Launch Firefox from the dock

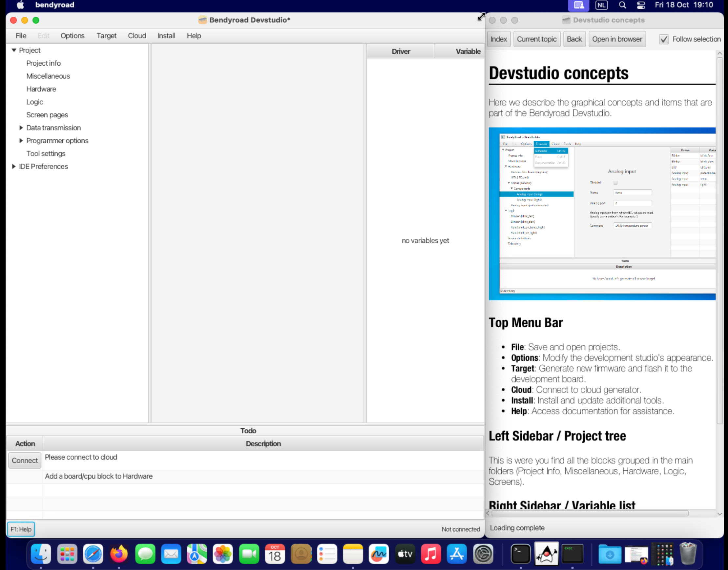point(119,554)
